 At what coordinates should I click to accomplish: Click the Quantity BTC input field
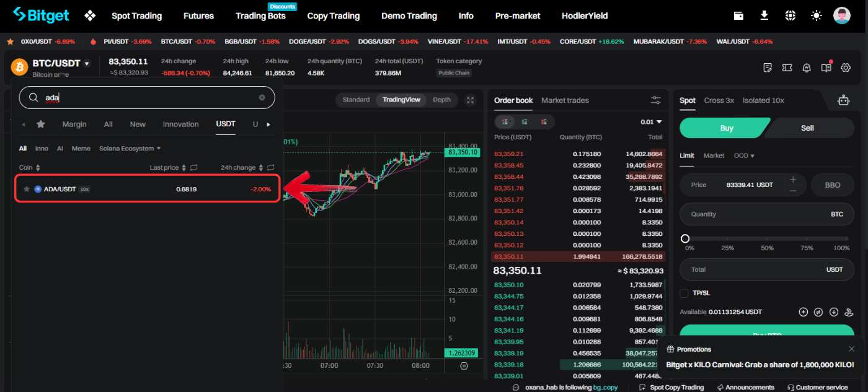[x=766, y=214]
